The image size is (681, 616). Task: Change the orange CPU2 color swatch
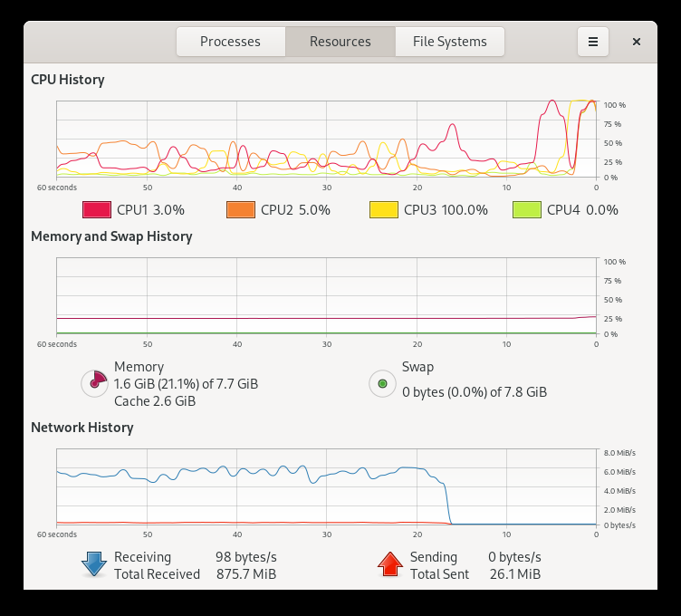pyautogui.click(x=240, y=209)
